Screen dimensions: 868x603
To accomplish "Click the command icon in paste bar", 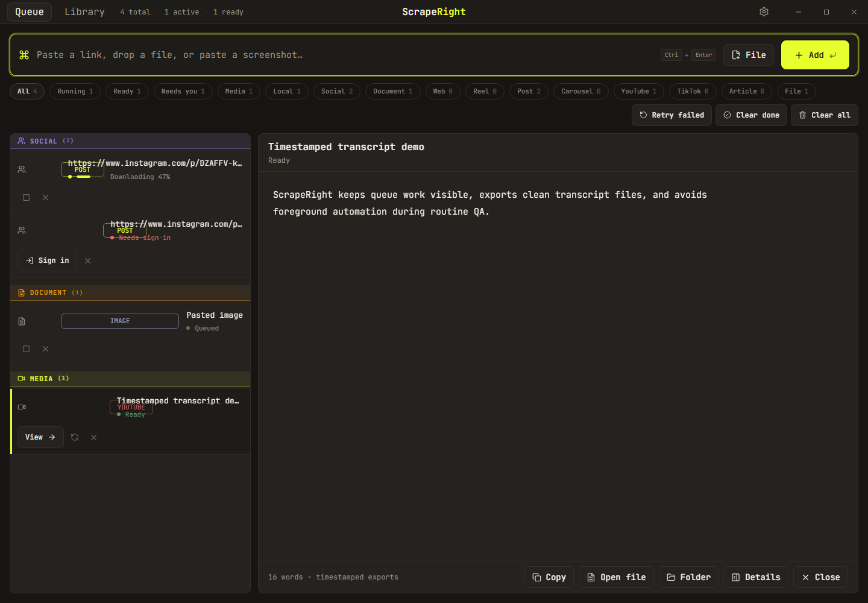I will click(x=24, y=55).
